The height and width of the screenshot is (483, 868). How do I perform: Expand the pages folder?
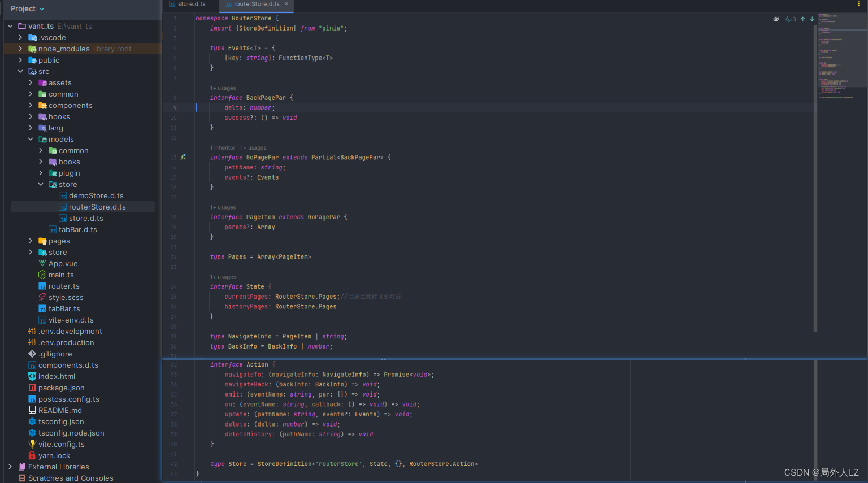click(31, 241)
